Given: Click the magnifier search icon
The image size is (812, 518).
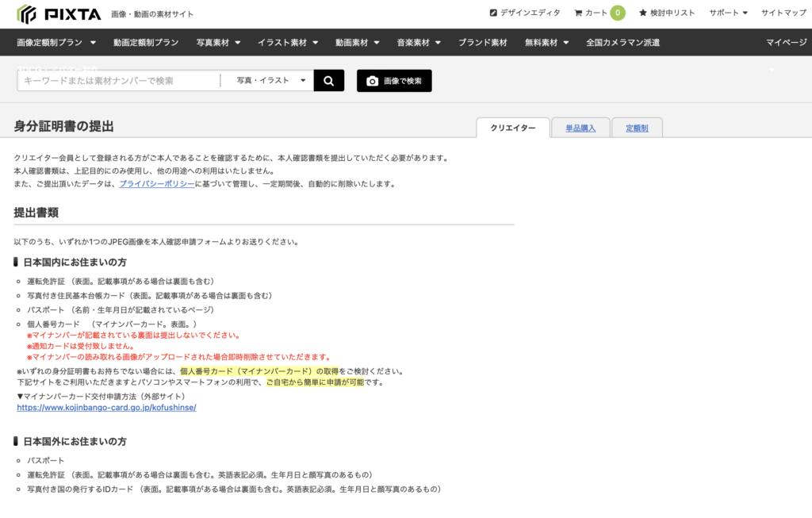Looking at the screenshot, I should click(328, 80).
